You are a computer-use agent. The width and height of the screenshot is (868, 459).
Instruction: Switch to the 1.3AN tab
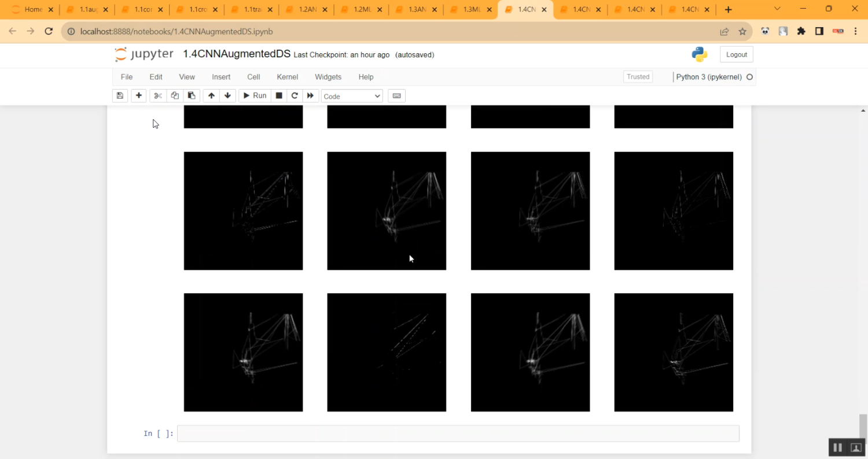click(x=415, y=10)
